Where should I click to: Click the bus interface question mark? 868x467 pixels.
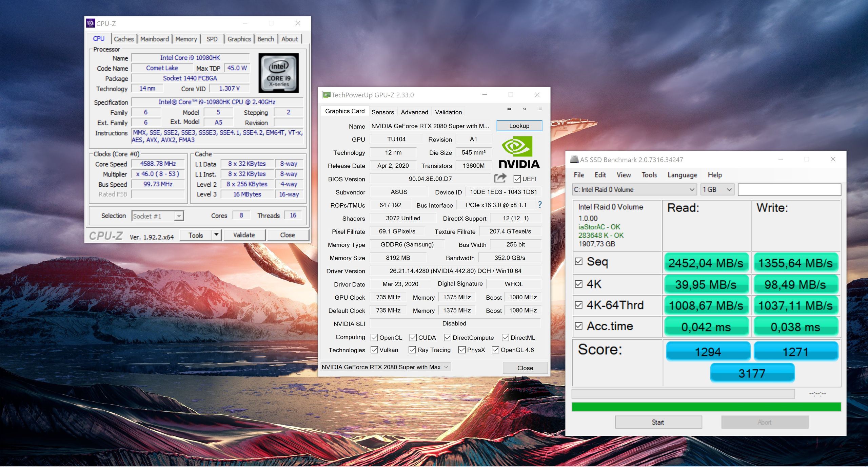point(540,205)
